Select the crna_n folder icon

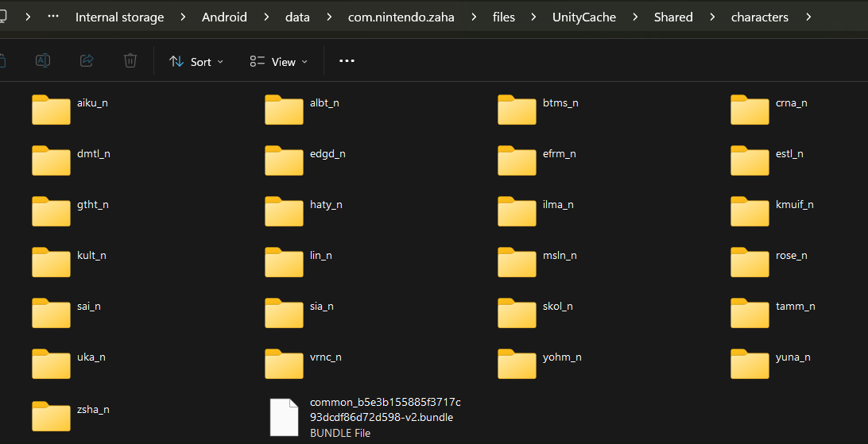(x=750, y=110)
